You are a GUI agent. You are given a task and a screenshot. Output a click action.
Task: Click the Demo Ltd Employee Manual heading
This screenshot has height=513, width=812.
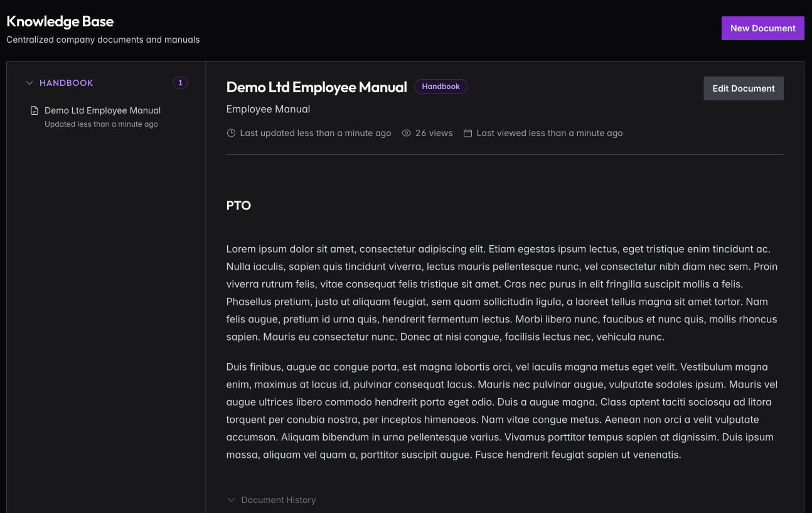tap(316, 87)
